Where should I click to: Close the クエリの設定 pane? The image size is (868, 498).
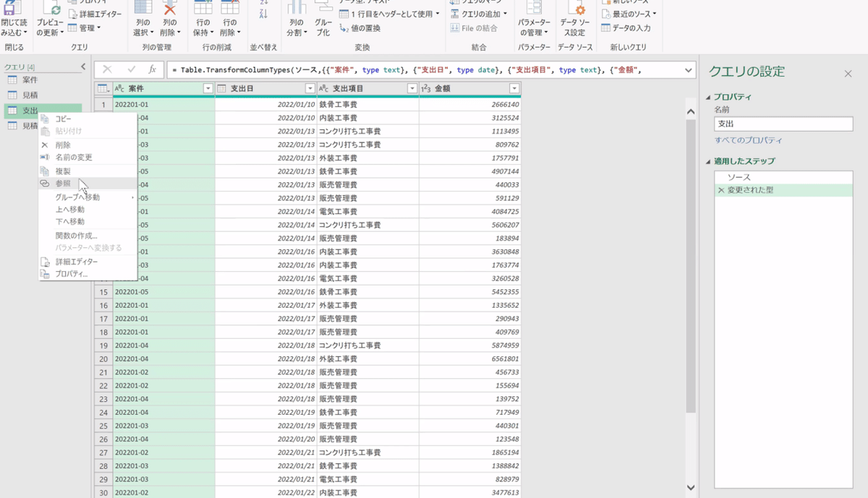[848, 74]
